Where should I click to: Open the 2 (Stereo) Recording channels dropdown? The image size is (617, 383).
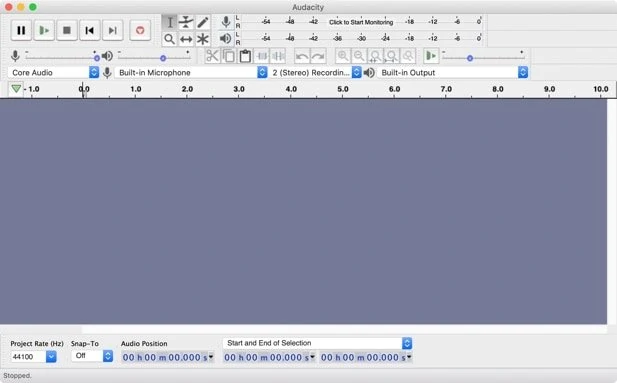(315, 72)
